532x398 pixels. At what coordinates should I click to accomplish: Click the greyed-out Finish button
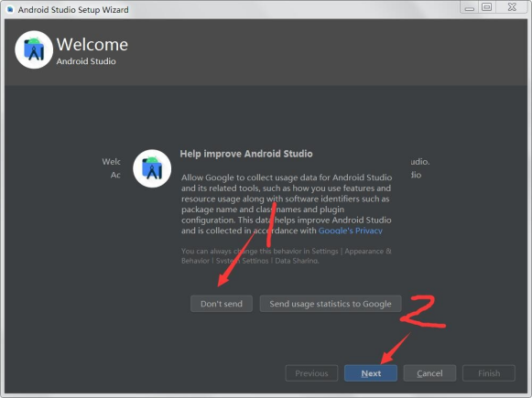point(489,373)
